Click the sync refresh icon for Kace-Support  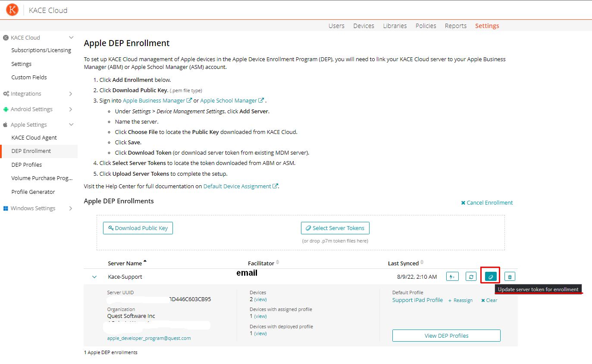pyautogui.click(x=471, y=277)
